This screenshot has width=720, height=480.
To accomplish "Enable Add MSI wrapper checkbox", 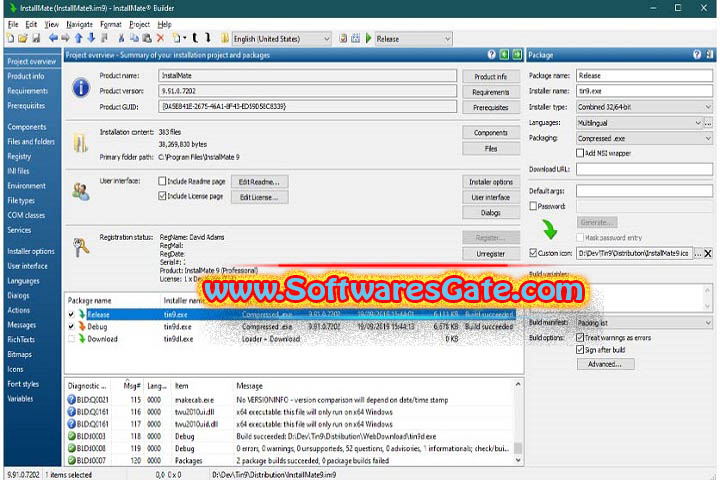I will [580, 152].
